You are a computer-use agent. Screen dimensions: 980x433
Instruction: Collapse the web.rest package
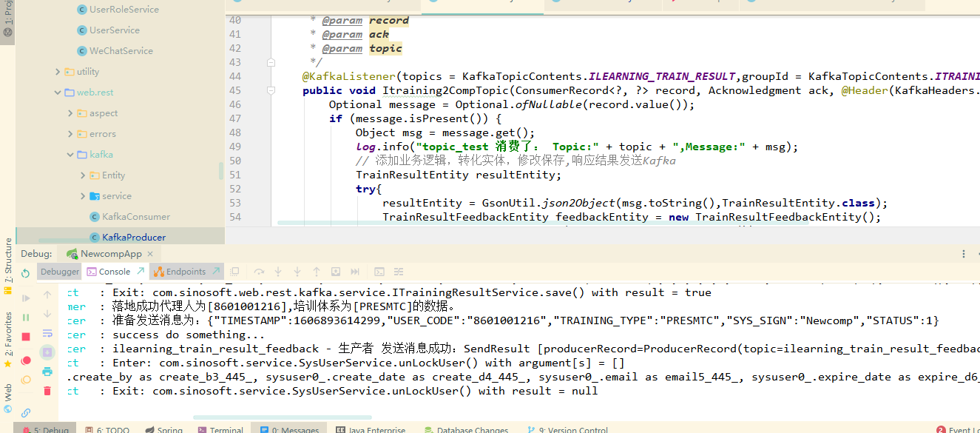click(x=59, y=92)
